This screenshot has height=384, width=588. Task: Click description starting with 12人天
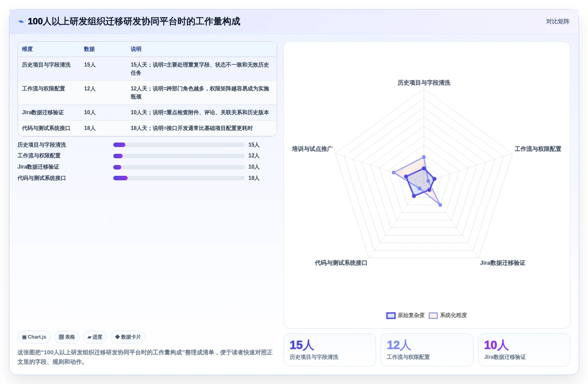(200, 93)
